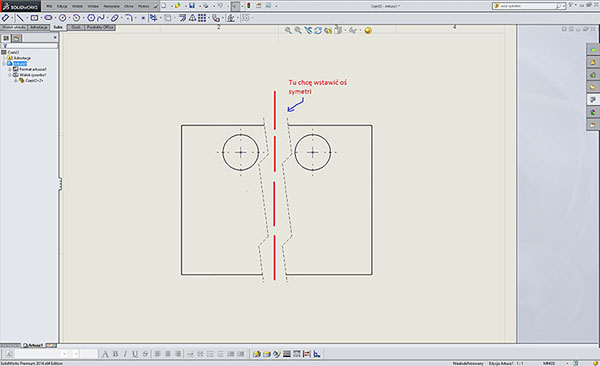
Task: Toggle Bold text formatting
Action: point(115,354)
